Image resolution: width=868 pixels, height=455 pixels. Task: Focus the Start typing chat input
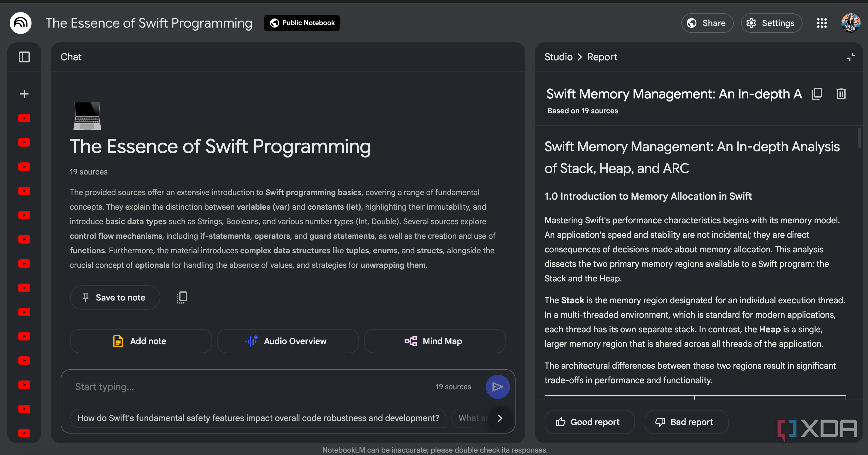[249, 387]
